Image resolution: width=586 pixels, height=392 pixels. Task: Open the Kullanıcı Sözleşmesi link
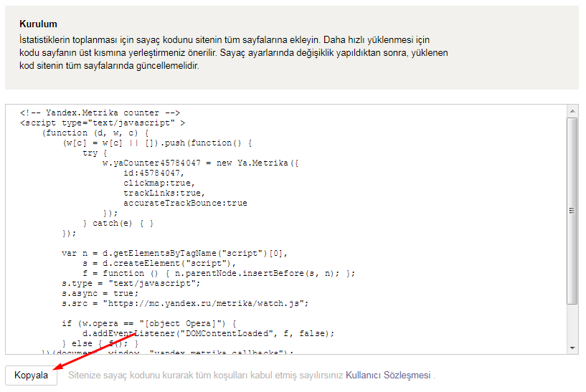388,376
